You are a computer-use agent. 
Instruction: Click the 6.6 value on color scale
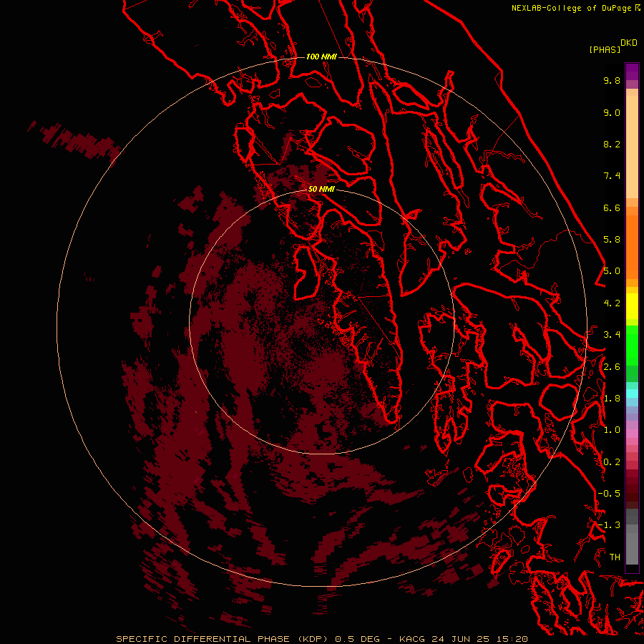point(612,208)
